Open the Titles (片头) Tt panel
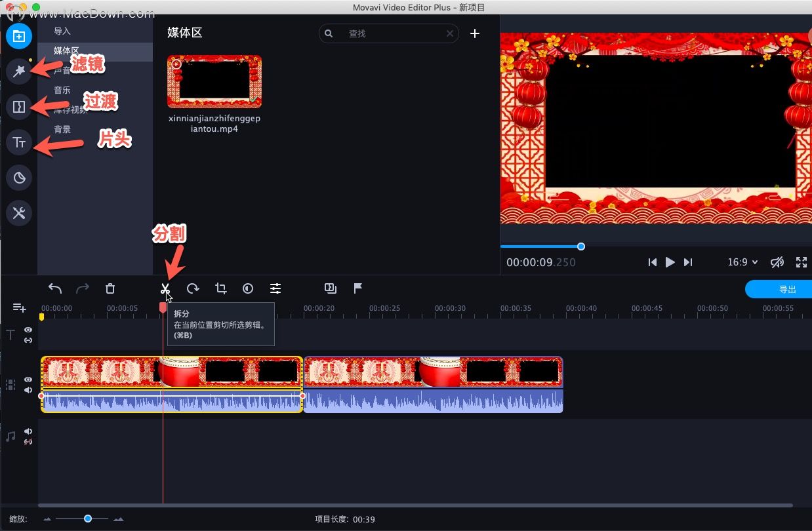Viewport: 812px width, 531px height. point(19,142)
